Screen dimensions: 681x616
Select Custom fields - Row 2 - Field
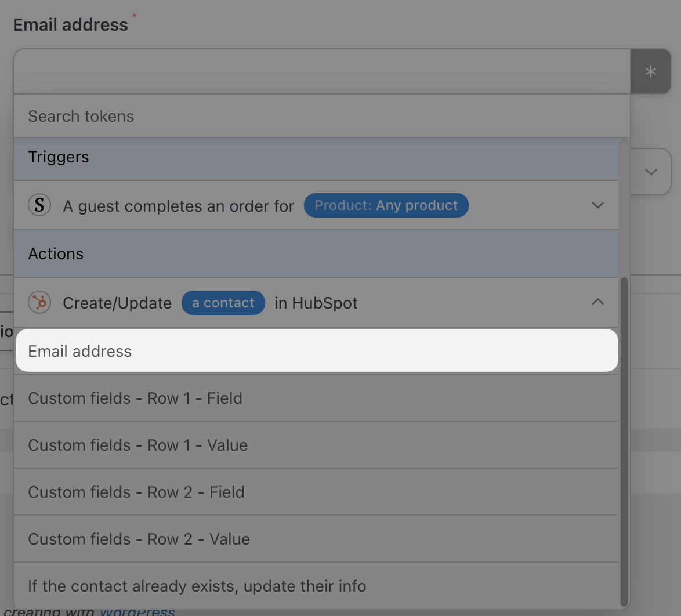pyautogui.click(x=316, y=492)
